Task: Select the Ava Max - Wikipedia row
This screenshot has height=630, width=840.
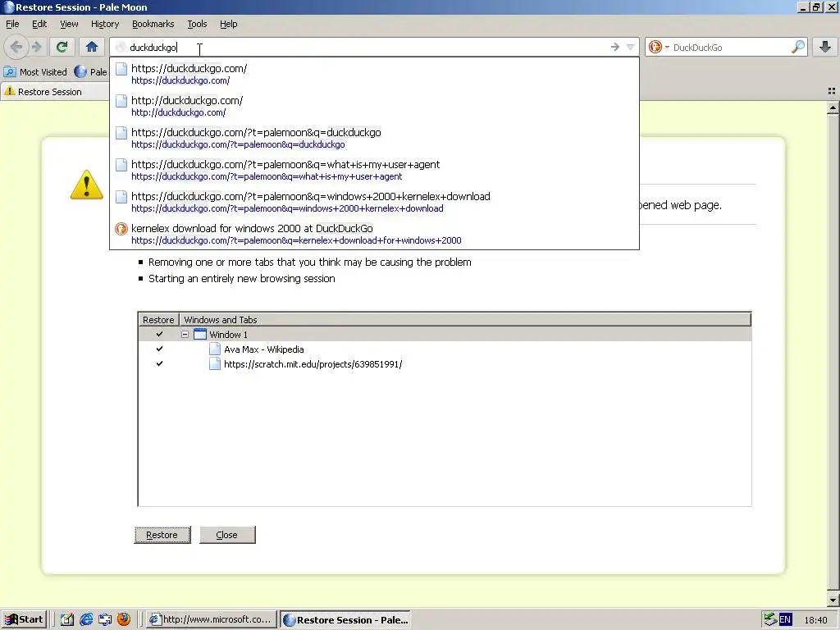Action: click(445, 349)
